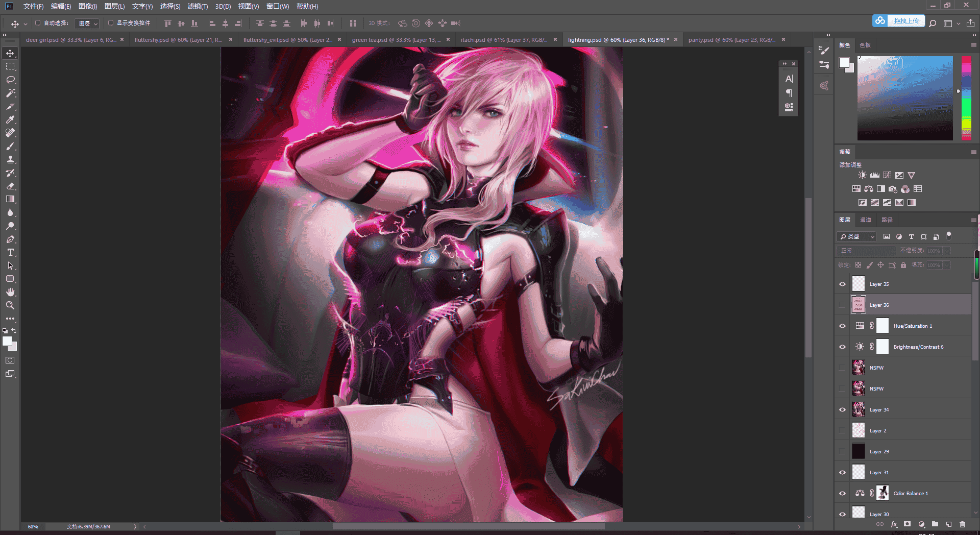Enable the 显示变换控件 checkbox
The height and width of the screenshot is (535, 980).
pos(111,23)
